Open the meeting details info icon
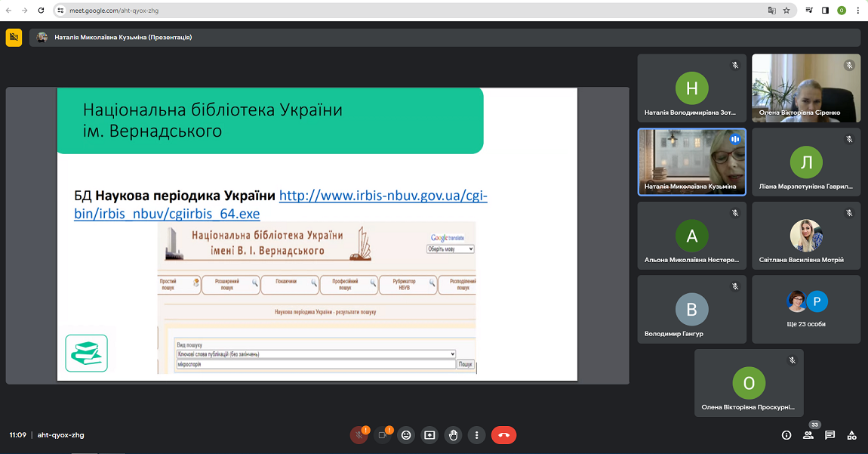Image resolution: width=868 pixels, height=454 pixels. [x=786, y=435]
